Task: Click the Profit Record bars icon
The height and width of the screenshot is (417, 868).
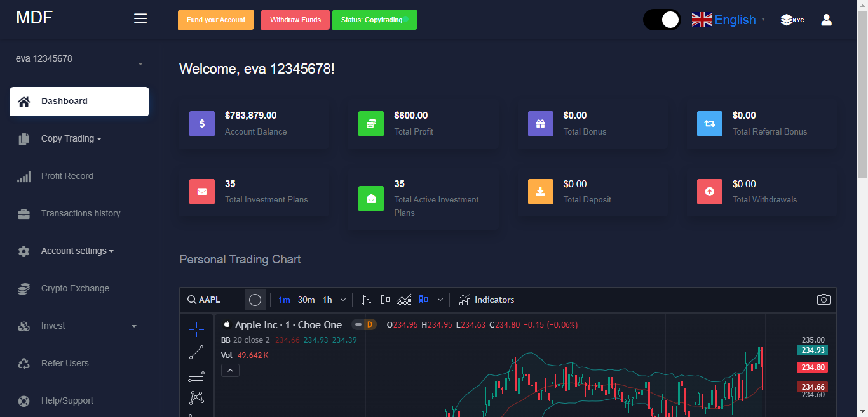Action: (24, 176)
